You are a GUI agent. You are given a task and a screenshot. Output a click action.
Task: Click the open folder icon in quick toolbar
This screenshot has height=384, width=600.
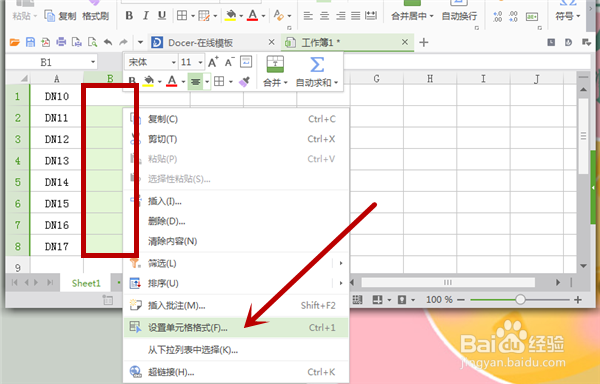(x=15, y=42)
